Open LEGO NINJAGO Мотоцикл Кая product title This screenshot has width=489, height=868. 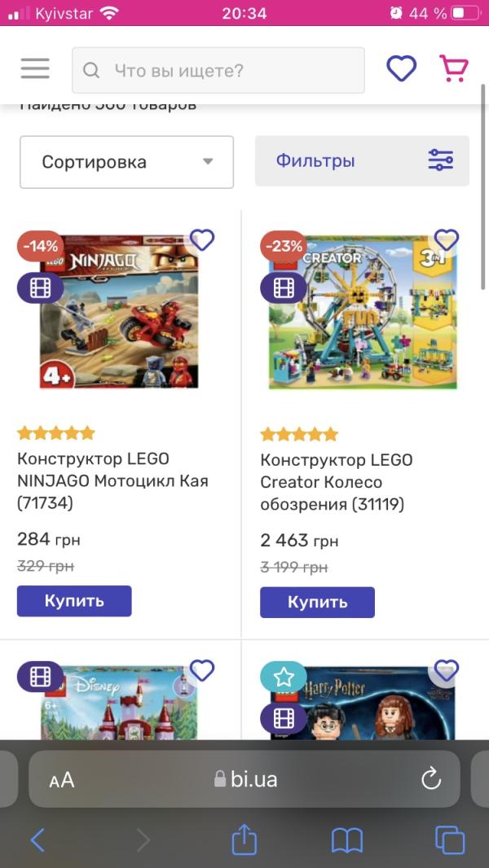click(112, 480)
